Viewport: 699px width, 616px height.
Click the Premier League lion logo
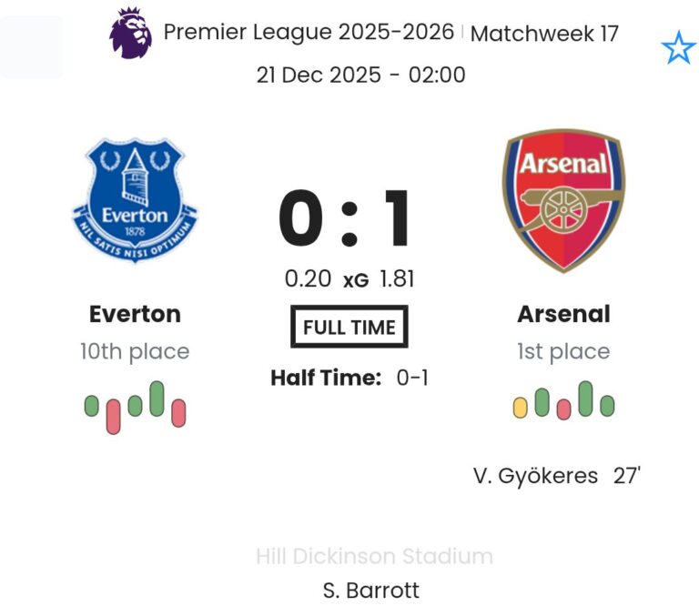pos(131,33)
